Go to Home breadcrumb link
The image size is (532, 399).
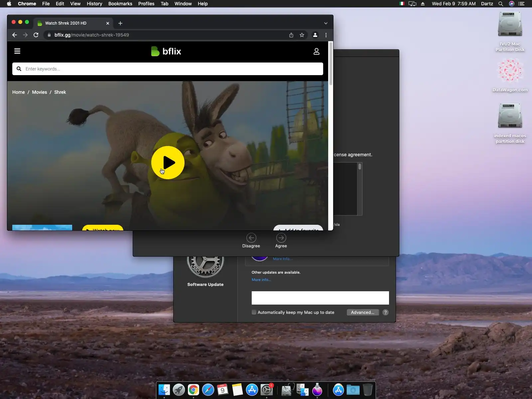point(19,92)
